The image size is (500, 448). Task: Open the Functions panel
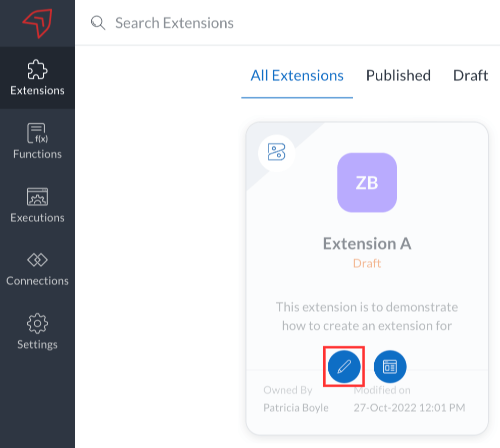pyautogui.click(x=37, y=141)
